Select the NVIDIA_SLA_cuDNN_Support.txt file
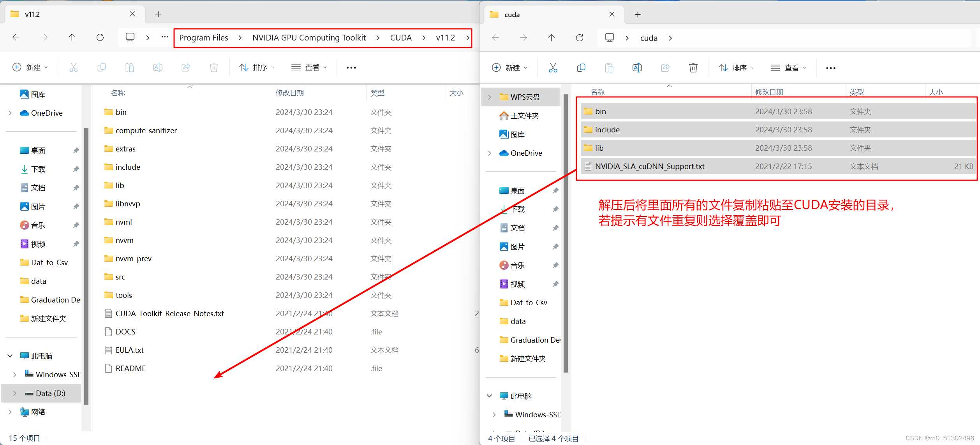Screen dimensions: 980x445 click(649, 166)
